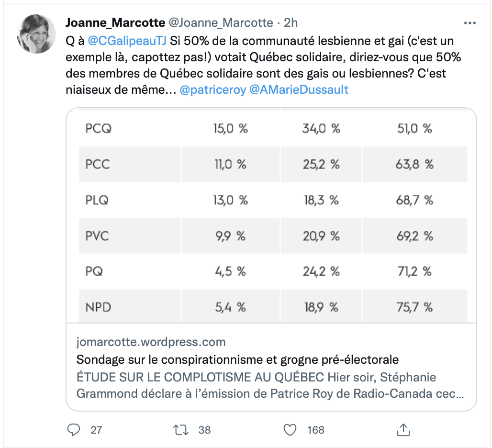
Task: Click the PCQ row in preview table
Action: (273, 128)
